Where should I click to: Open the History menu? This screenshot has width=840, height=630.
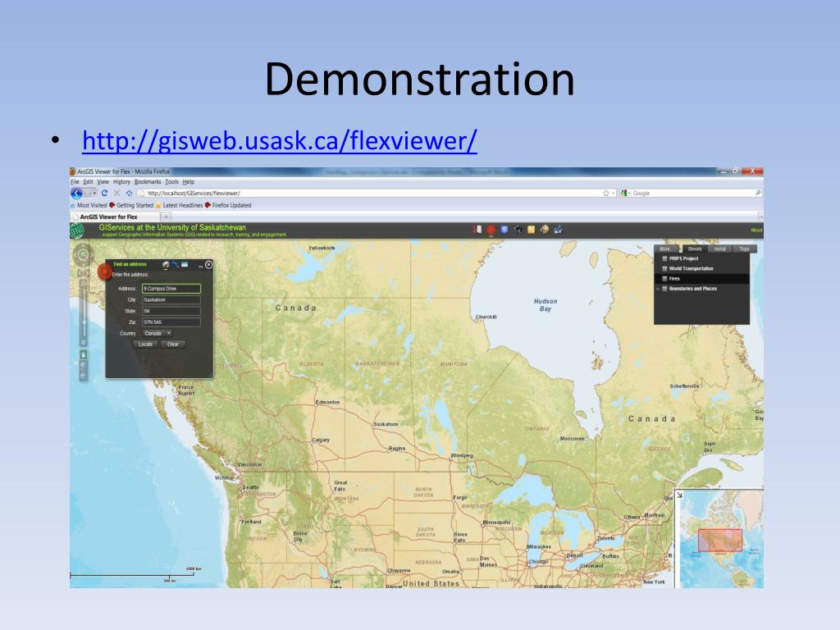[121, 182]
